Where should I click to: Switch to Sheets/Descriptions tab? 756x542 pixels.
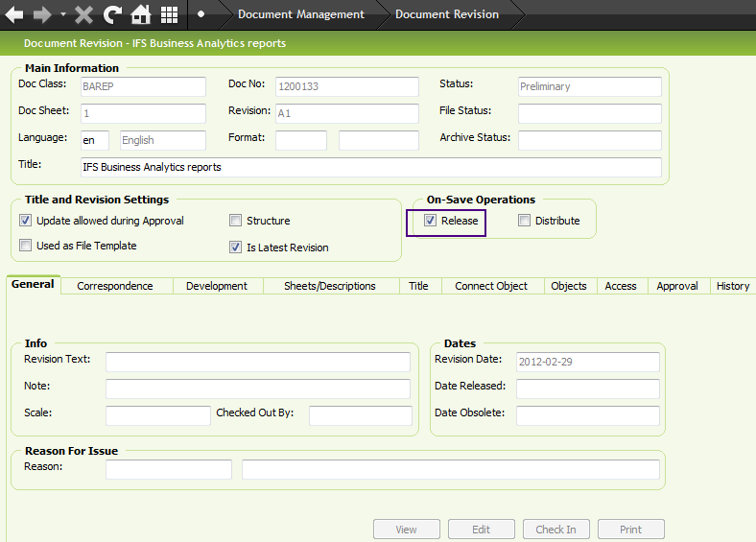point(330,286)
